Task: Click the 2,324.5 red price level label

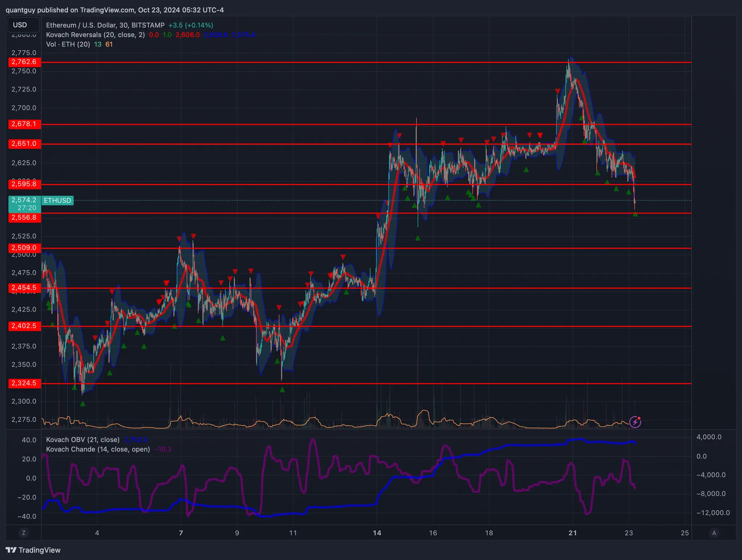Action: click(24, 383)
